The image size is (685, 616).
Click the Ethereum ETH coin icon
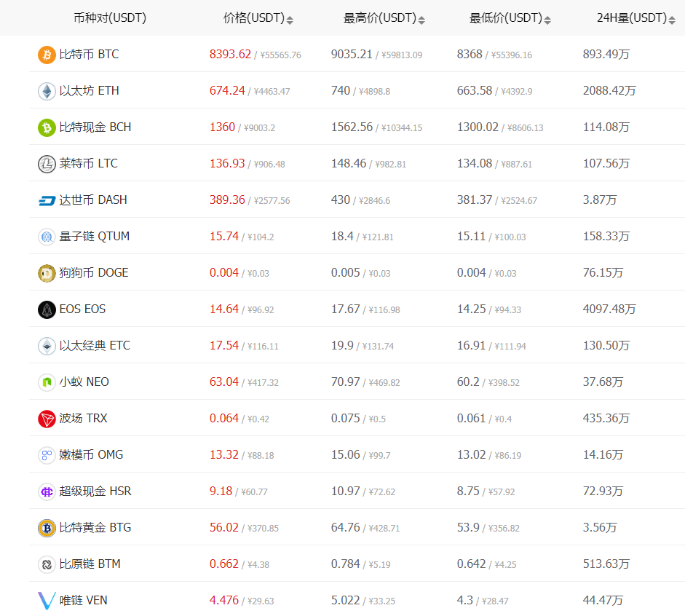(47, 91)
